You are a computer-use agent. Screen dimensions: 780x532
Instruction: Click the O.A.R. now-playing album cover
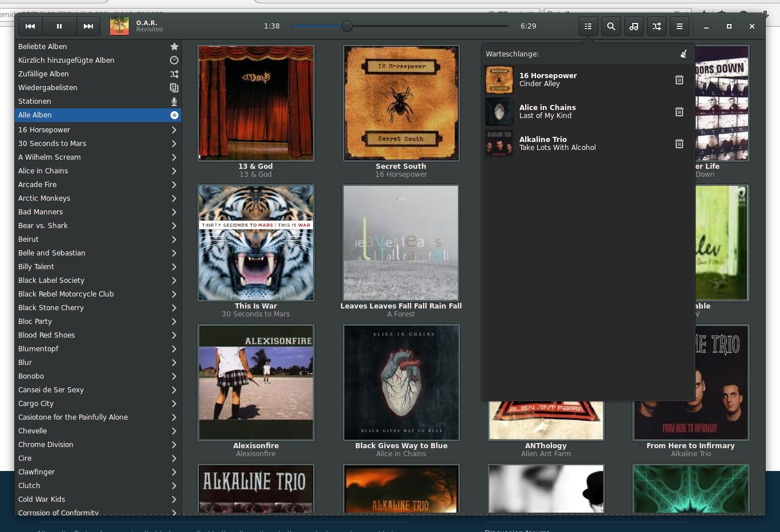[119, 26]
